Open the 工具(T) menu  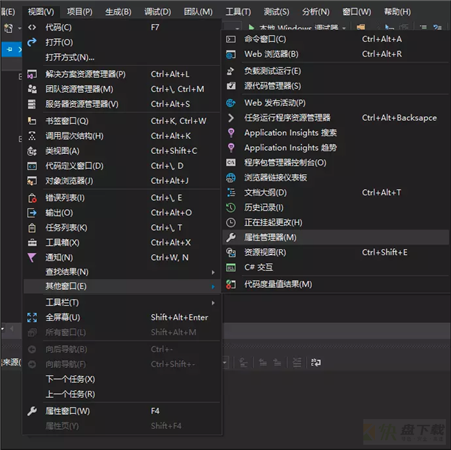(x=238, y=12)
